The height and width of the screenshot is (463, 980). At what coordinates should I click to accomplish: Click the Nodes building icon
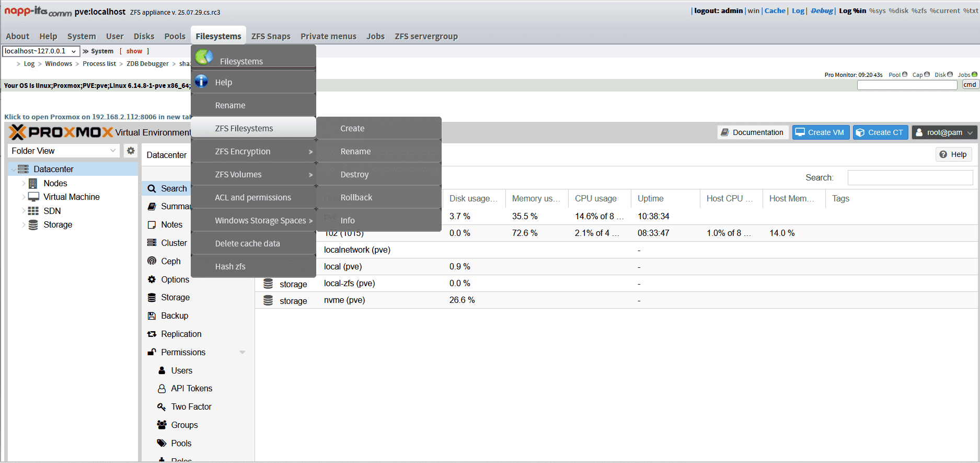[x=33, y=183]
